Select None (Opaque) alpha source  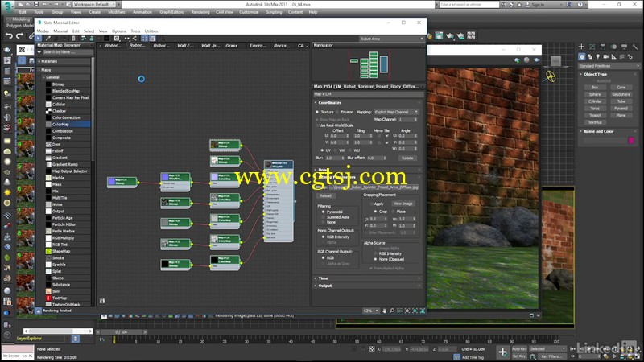(375, 259)
